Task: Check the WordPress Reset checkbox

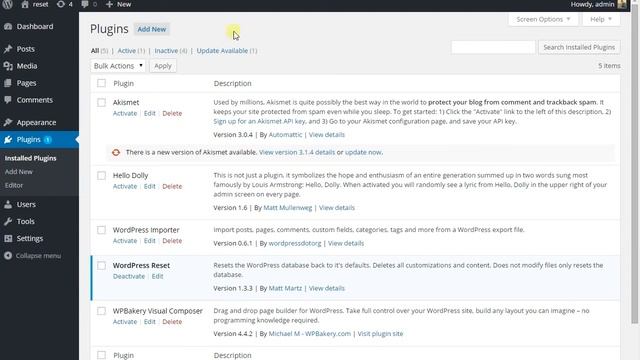Action: tap(101, 265)
